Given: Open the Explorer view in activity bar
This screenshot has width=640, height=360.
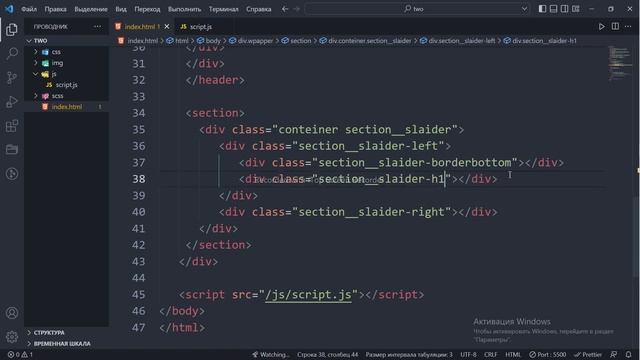Looking at the screenshot, I should pos(12,29).
